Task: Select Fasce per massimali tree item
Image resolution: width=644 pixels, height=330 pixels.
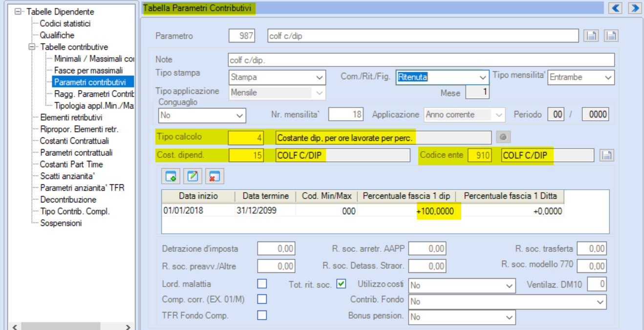Action: [88, 70]
